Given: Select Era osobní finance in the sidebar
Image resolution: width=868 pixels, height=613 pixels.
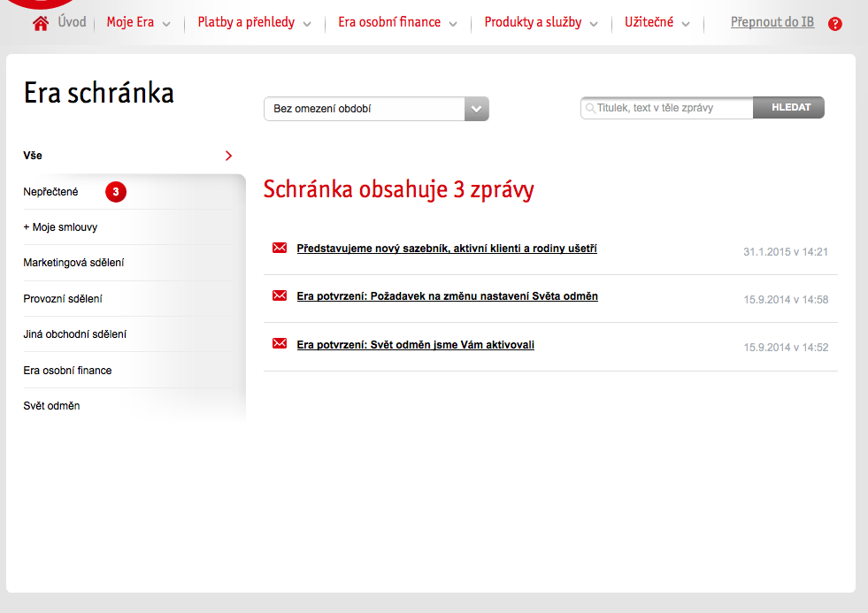Looking at the screenshot, I should click(x=67, y=371).
